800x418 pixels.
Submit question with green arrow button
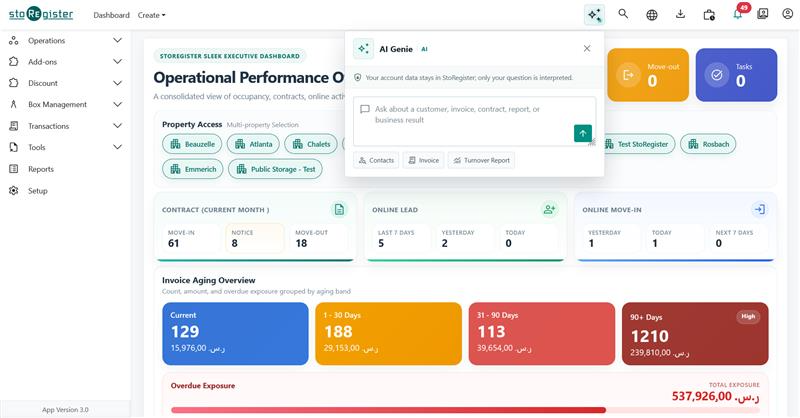tap(583, 133)
